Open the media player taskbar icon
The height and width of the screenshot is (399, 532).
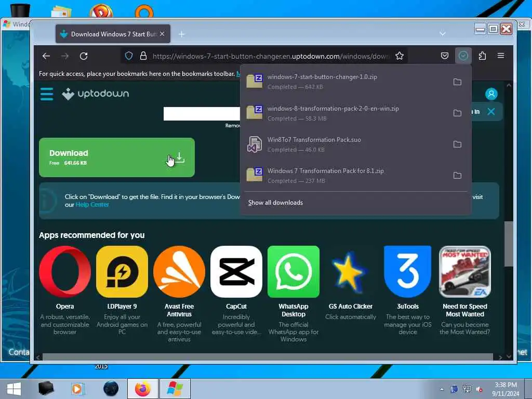pos(78,389)
